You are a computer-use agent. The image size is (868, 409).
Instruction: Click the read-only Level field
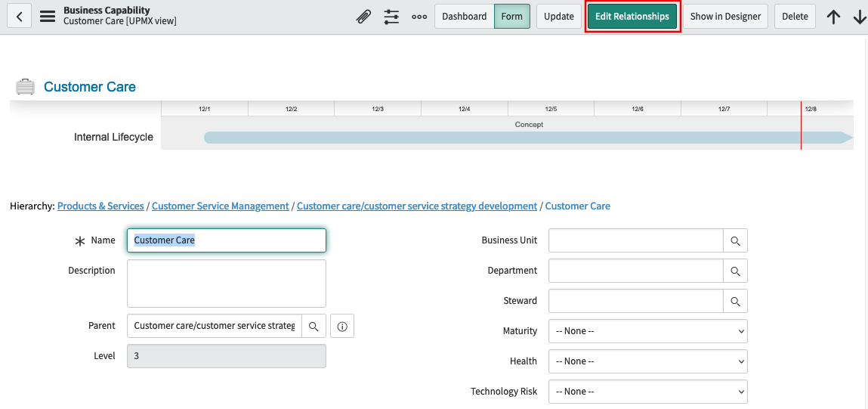227,356
